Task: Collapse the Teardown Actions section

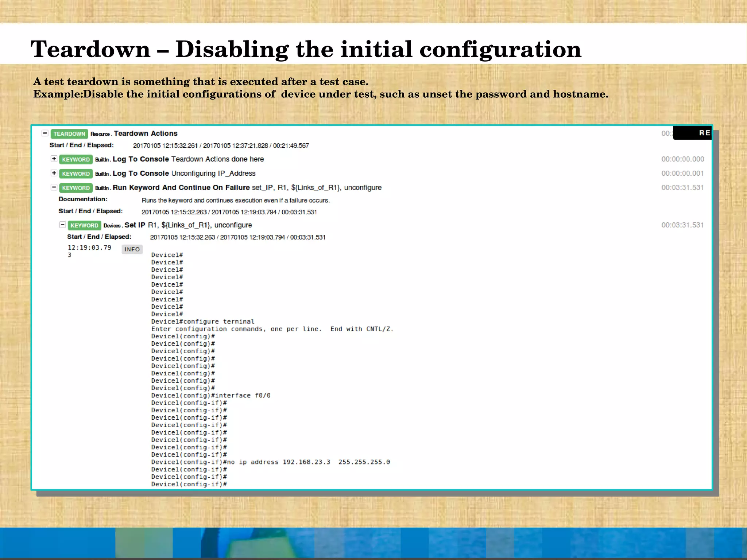Action: [x=45, y=133]
